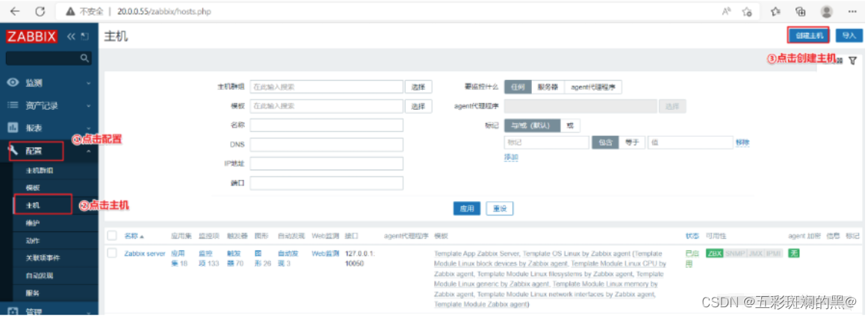Click the green ZBX availability badge
The image size is (868, 317).
[x=715, y=253]
